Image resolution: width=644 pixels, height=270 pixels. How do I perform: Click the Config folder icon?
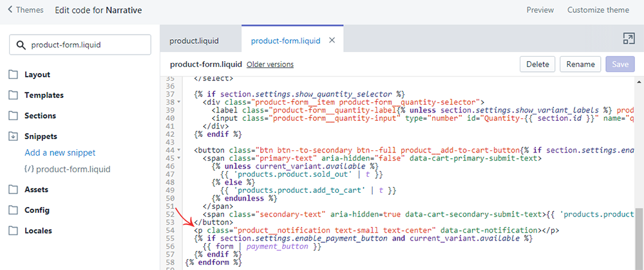click(14, 210)
